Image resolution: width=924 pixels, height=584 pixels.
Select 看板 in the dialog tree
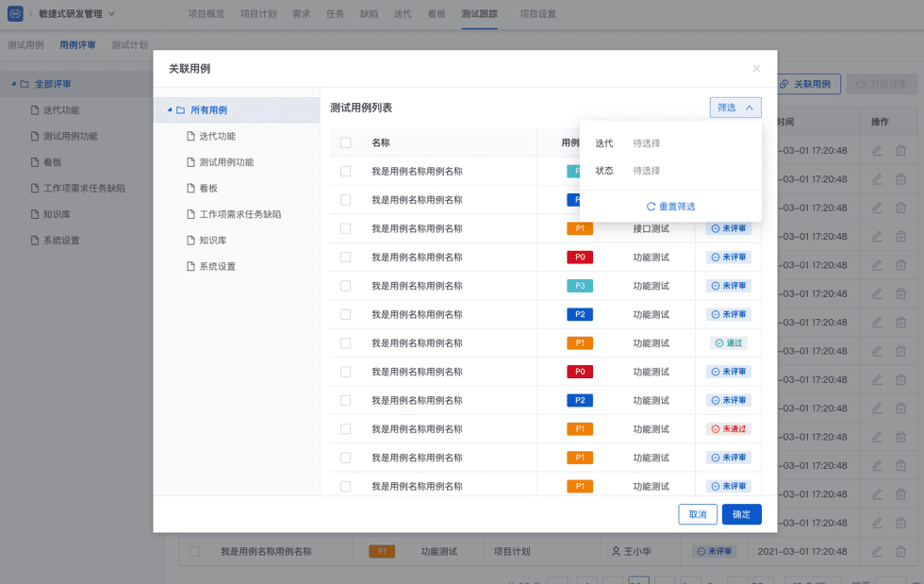208,188
